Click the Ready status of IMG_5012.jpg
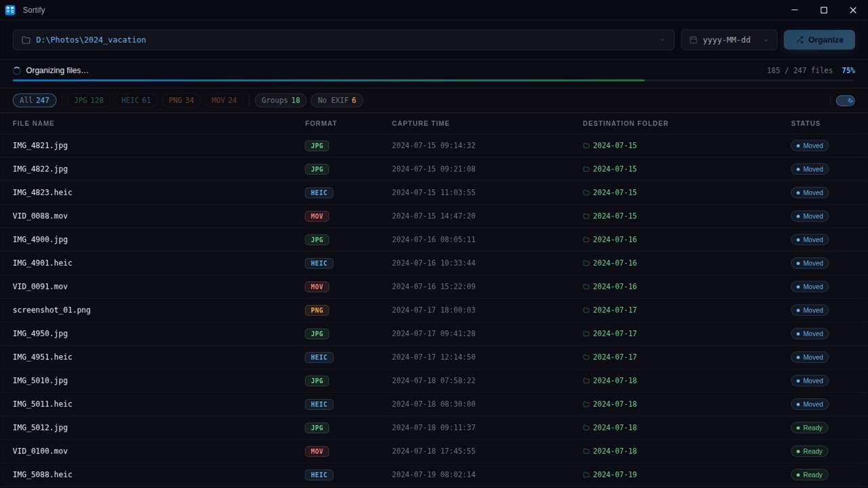 pos(809,428)
